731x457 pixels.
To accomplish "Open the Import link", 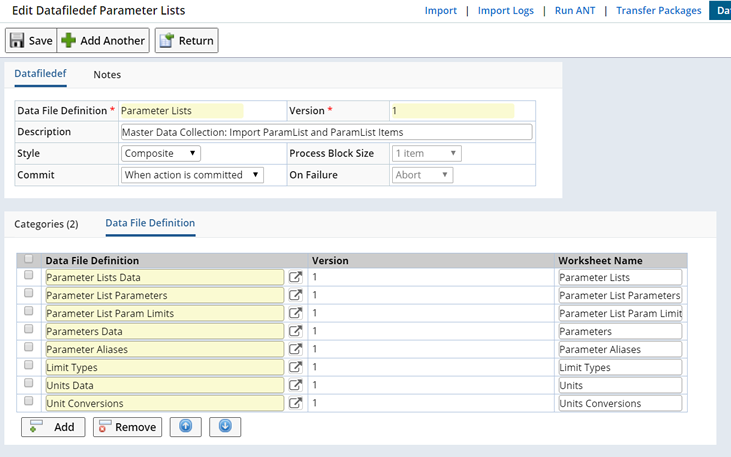I will click(441, 11).
